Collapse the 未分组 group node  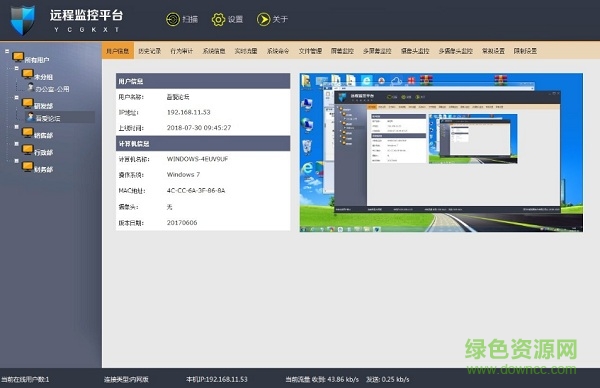pos(16,68)
